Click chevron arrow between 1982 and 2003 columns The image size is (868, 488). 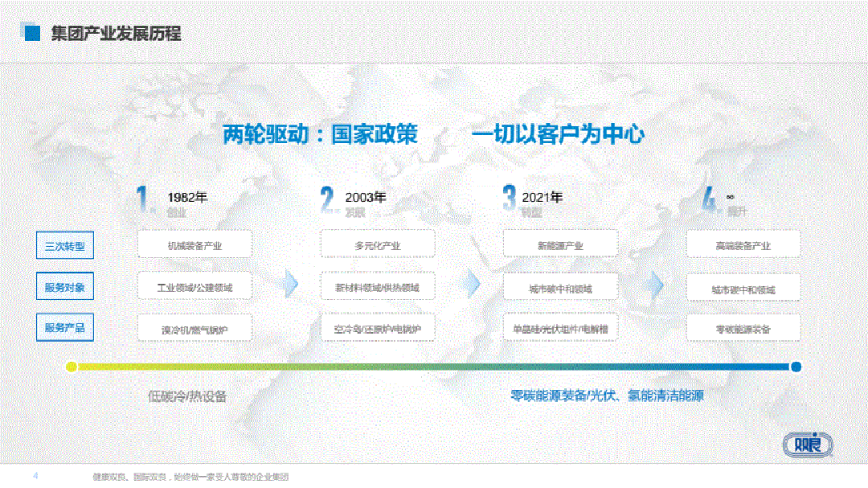click(291, 284)
